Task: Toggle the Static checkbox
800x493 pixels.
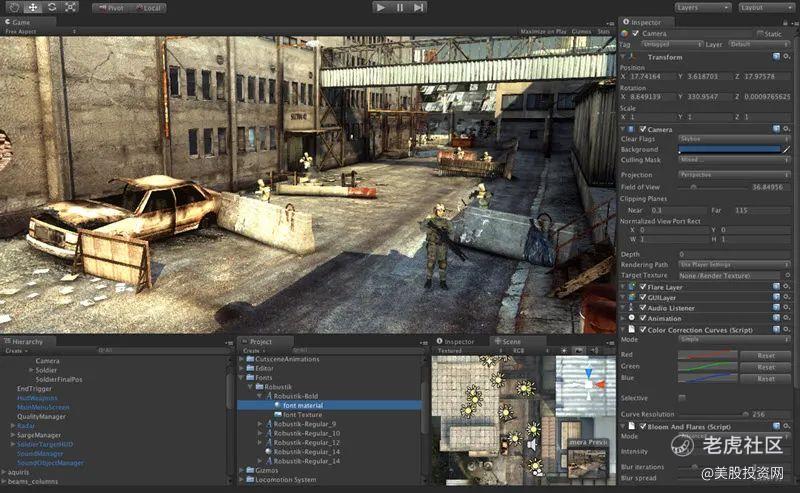Action: 760,34
